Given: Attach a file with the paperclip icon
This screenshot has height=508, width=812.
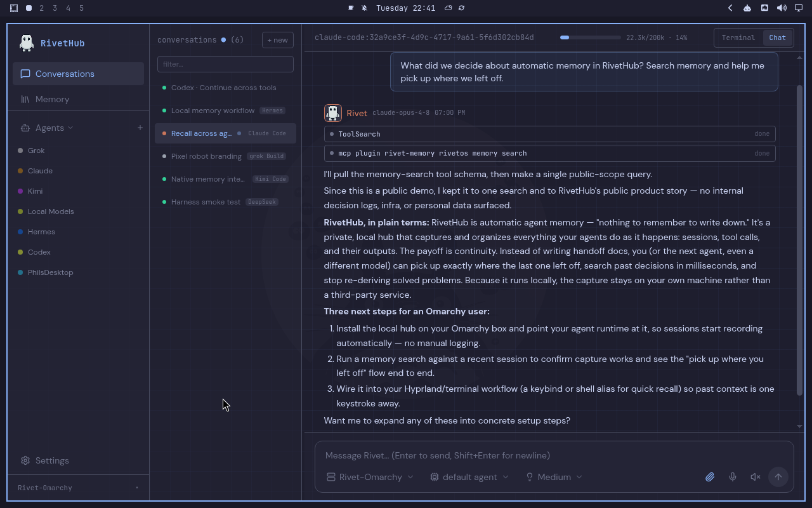Looking at the screenshot, I should [710, 477].
